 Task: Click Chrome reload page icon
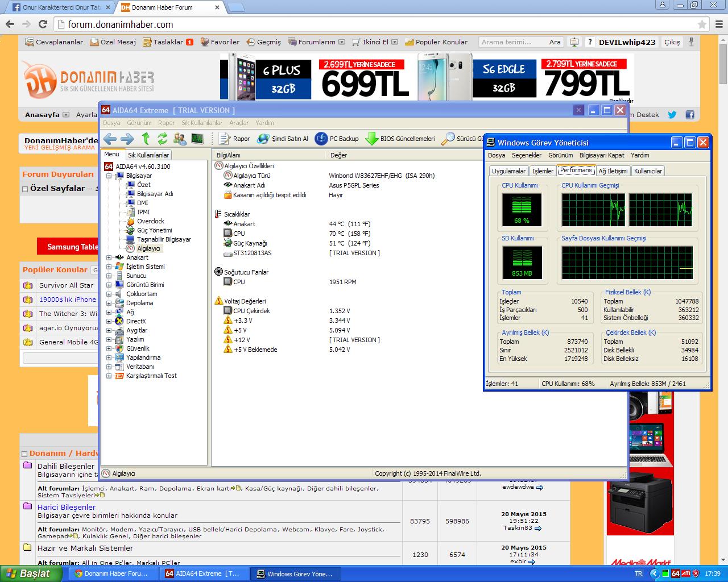43,24
